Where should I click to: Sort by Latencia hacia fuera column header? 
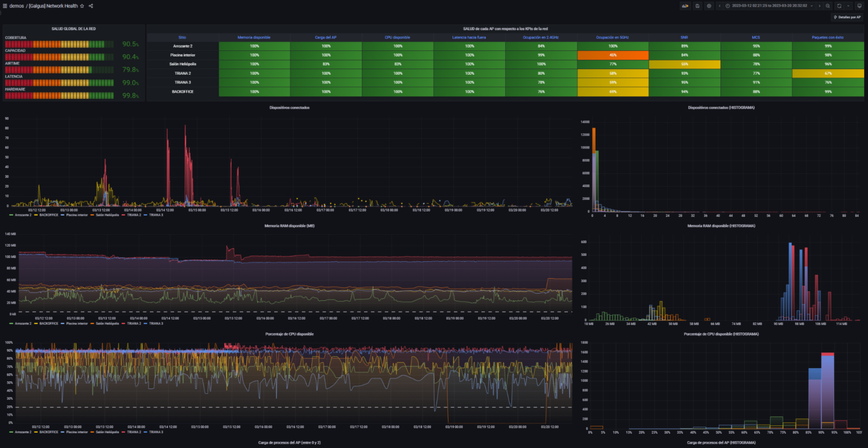coord(469,37)
